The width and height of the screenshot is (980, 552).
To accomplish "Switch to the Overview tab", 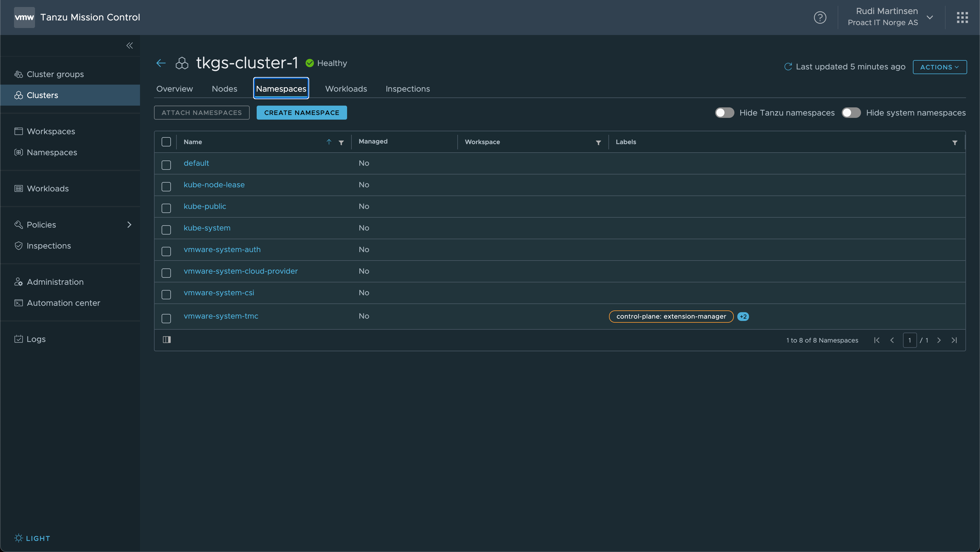I will click(x=175, y=89).
